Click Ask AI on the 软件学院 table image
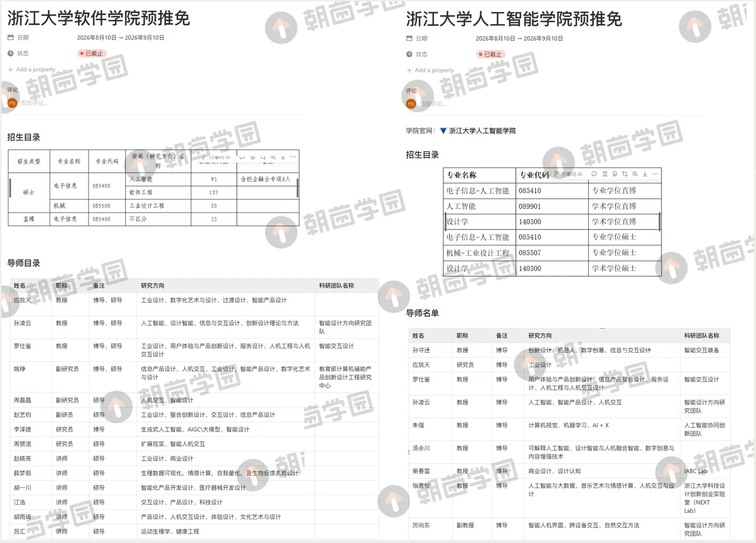Viewport: 756px width, 543px height. click(x=216, y=157)
